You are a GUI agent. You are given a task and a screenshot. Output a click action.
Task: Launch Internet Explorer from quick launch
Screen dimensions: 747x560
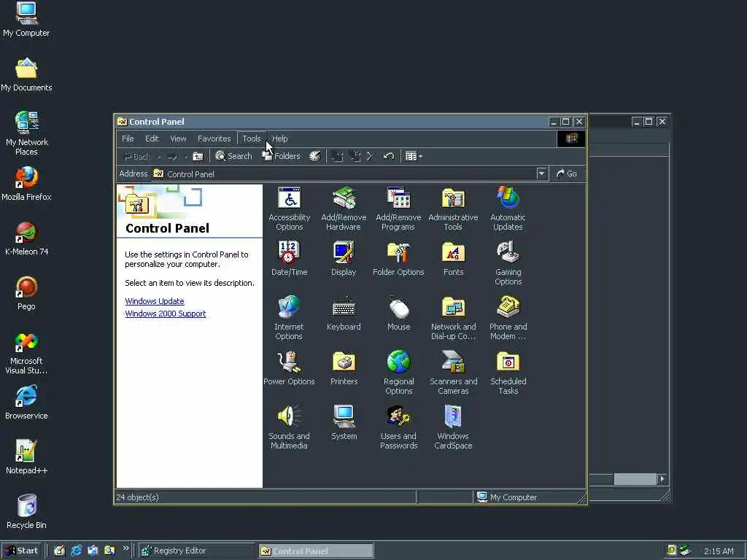point(76,551)
